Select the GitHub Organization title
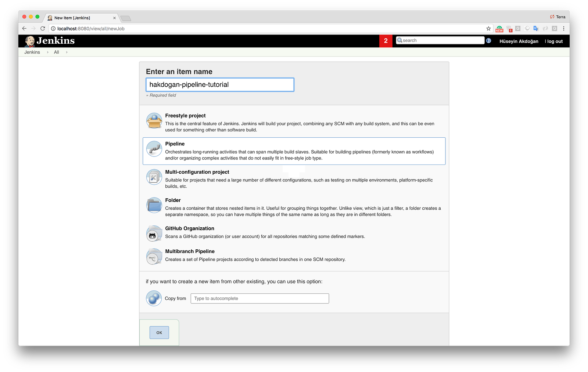This screenshot has width=588, height=372. (x=190, y=228)
